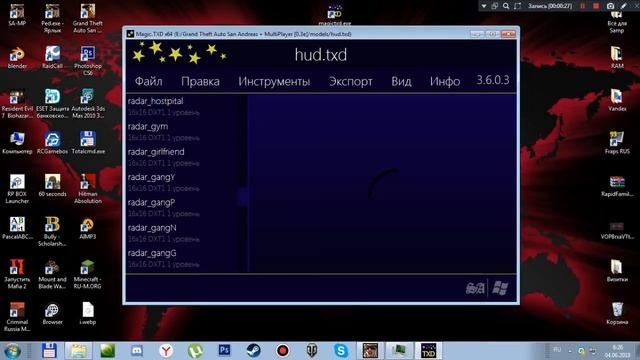Image resolution: width=640 pixels, height=360 pixels.
Task: Open the Компьютер desktop icon
Action: 17,143
